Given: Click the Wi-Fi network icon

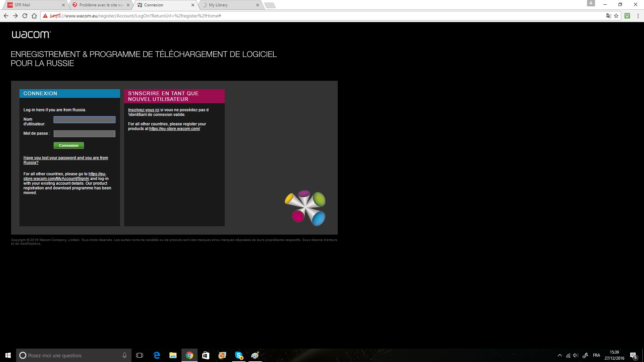Looking at the screenshot, I should pos(568,355).
